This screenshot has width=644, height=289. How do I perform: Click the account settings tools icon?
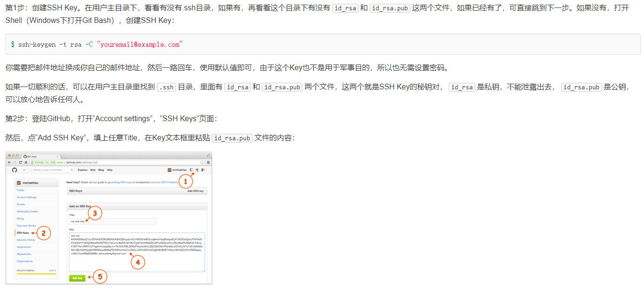[x=197, y=170]
